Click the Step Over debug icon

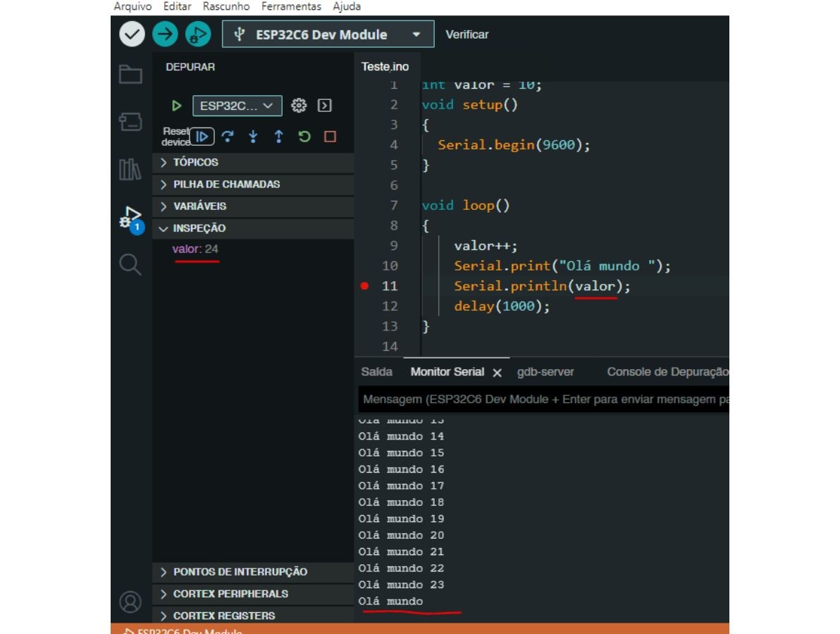(x=227, y=137)
